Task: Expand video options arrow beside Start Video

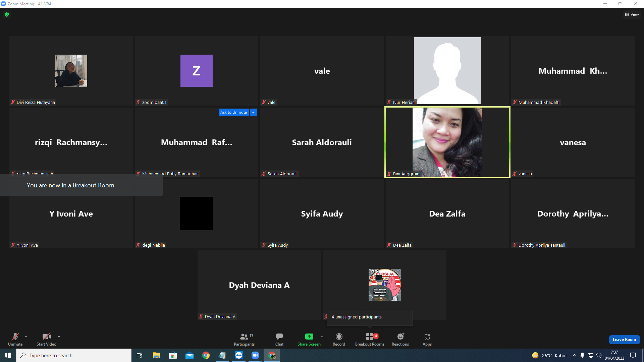Action: [59, 337]
